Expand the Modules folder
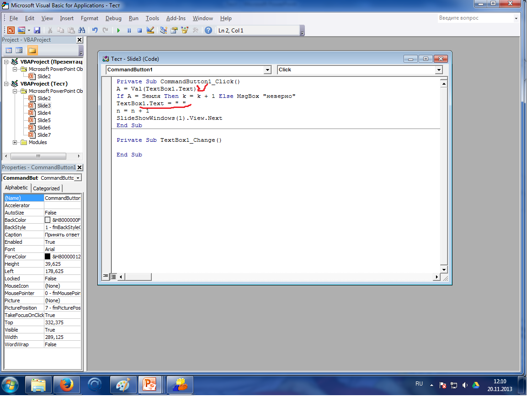532x397 pixels. 15,142
